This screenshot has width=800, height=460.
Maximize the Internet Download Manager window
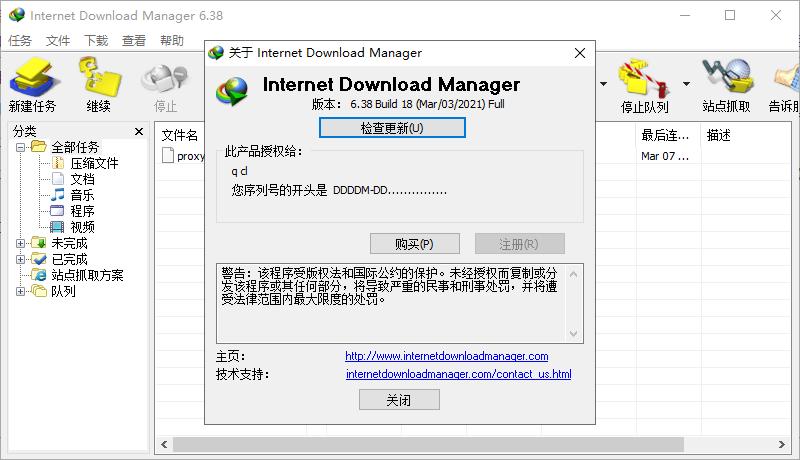[x=730, y=15]
